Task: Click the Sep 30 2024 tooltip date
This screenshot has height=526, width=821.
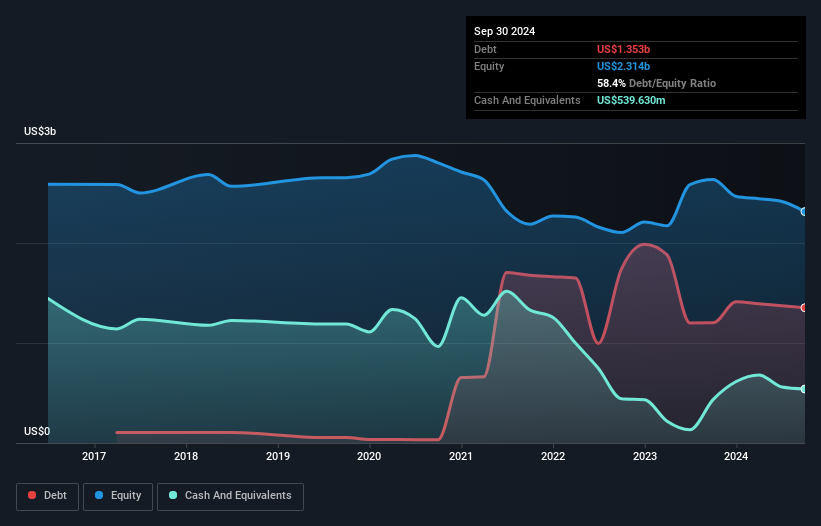Action: [504, 31]
